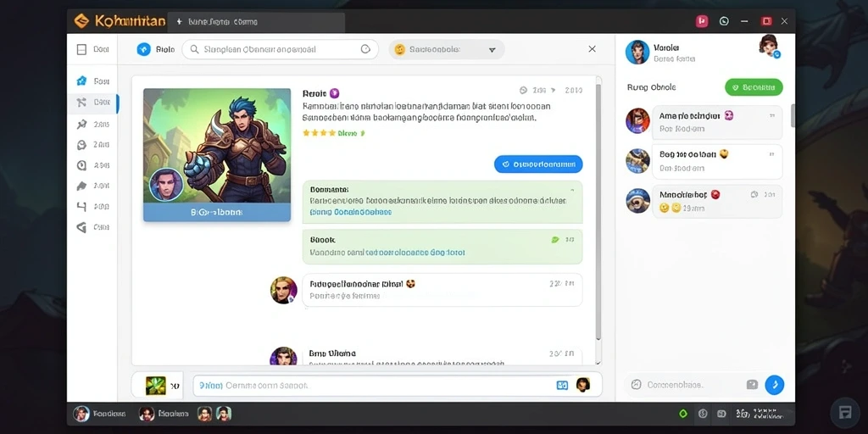Click the blue image icon in message field
868x434 pixels.
(x=562, y=385)
